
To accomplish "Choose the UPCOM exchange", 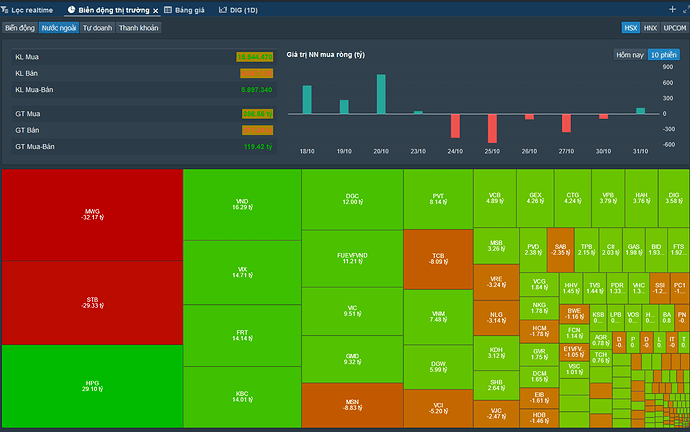I will (x=675, y=28).
